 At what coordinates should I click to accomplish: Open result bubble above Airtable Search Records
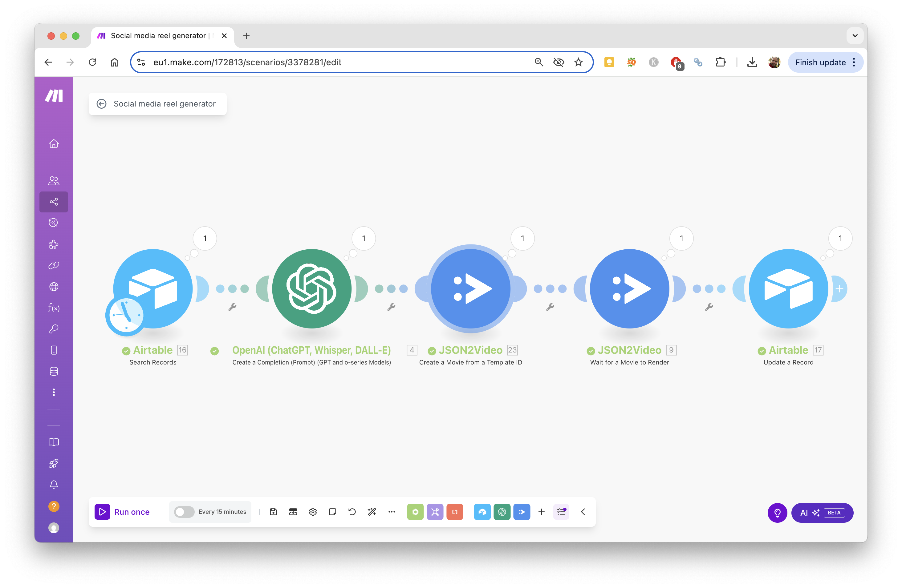point(205,238)
